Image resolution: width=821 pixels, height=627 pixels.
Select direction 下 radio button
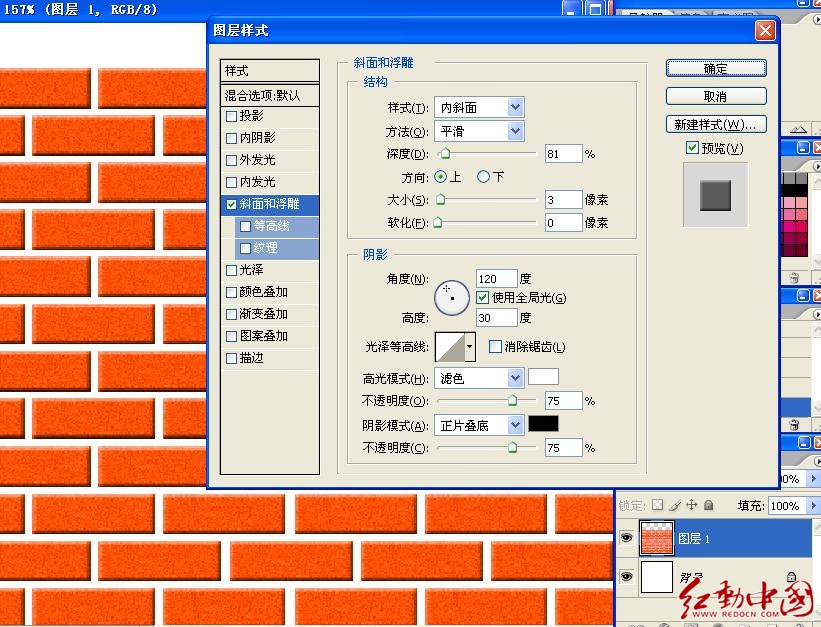483,177
